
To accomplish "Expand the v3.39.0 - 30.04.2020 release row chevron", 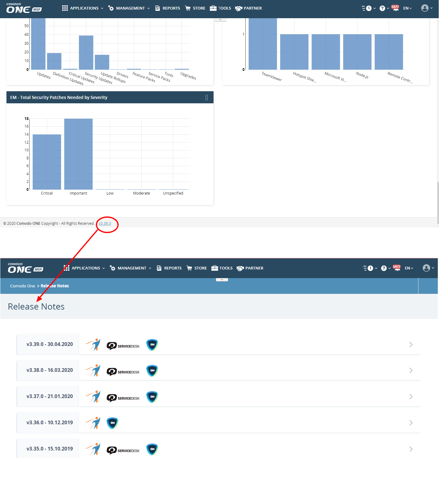I will (x=411, y=345).
